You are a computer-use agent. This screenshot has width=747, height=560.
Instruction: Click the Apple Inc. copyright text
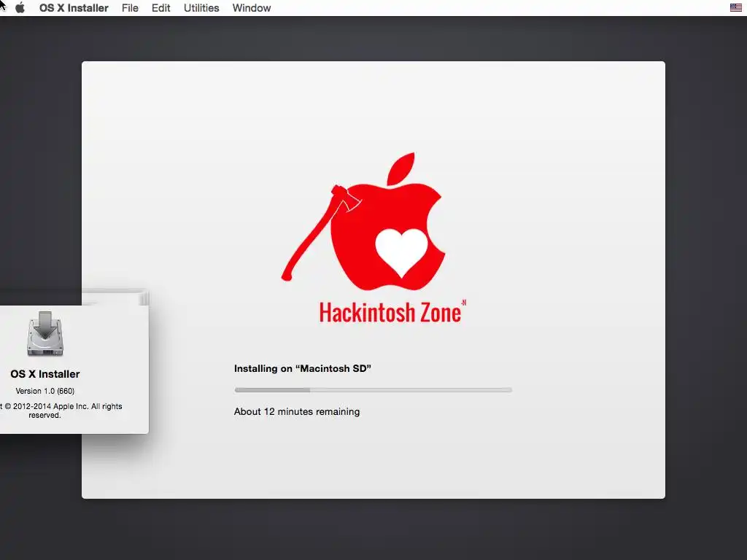(x=61, y=411)
